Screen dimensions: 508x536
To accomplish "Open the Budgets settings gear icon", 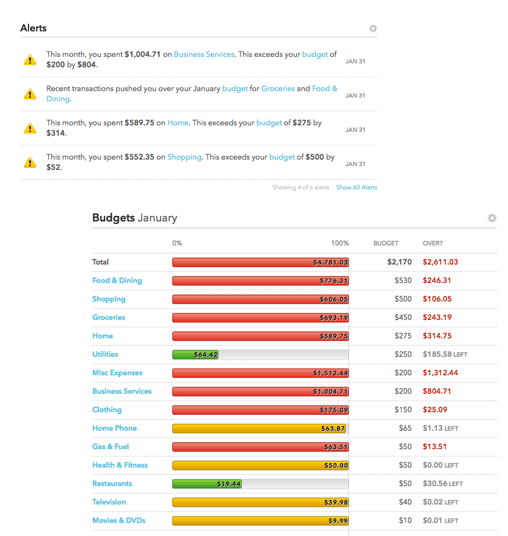I will tap(492, 218).
